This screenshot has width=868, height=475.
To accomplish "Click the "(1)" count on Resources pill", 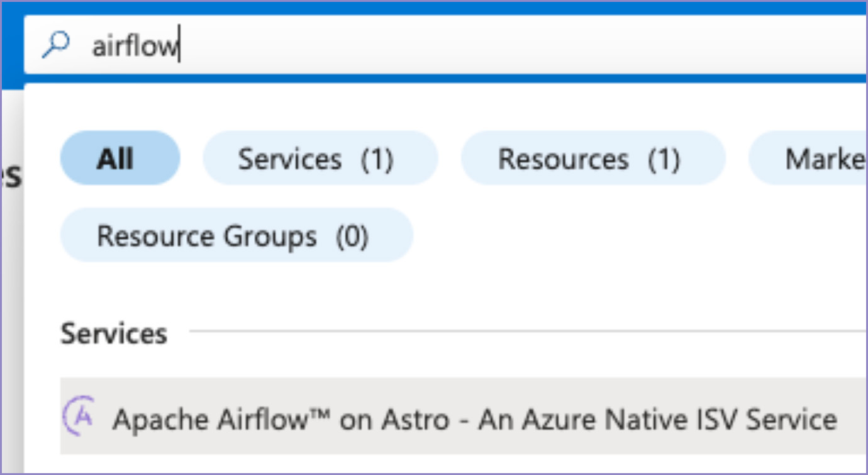I will [664, 159].
